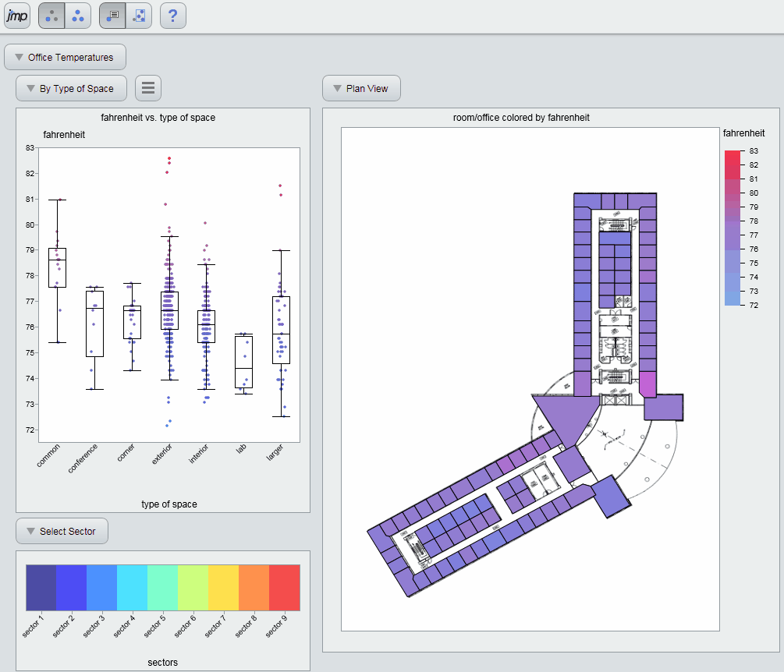Viewport: 784px width, 672px height.
Task: Collapse the Plan View panel
Action: coord(360,88)
